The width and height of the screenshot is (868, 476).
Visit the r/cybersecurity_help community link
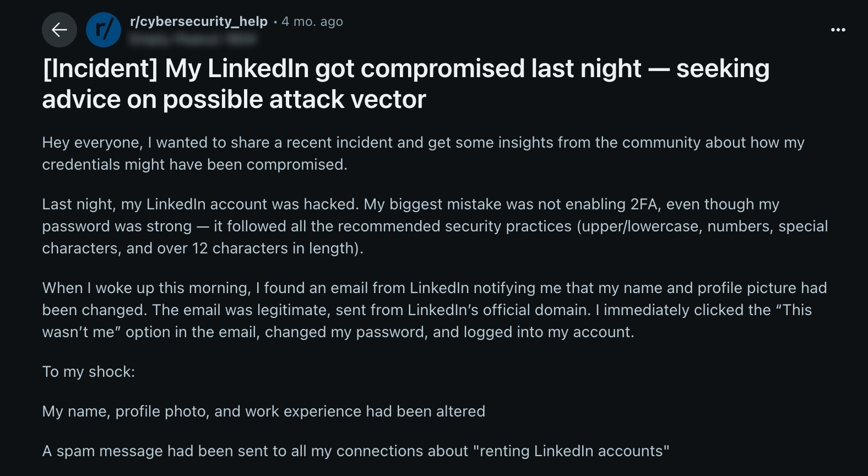pyautogui.click(x=199, y=21)
